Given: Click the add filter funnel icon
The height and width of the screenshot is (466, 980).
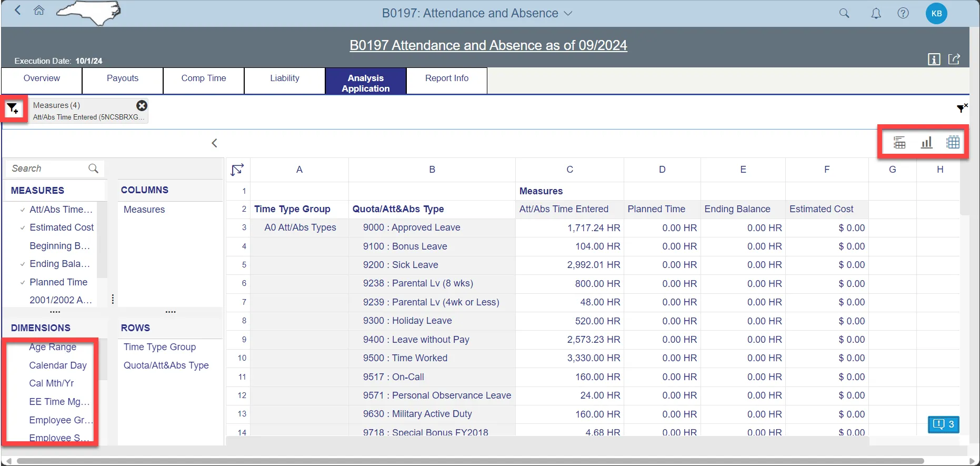Looking at the screenshot, I should [x=13, y=109].
